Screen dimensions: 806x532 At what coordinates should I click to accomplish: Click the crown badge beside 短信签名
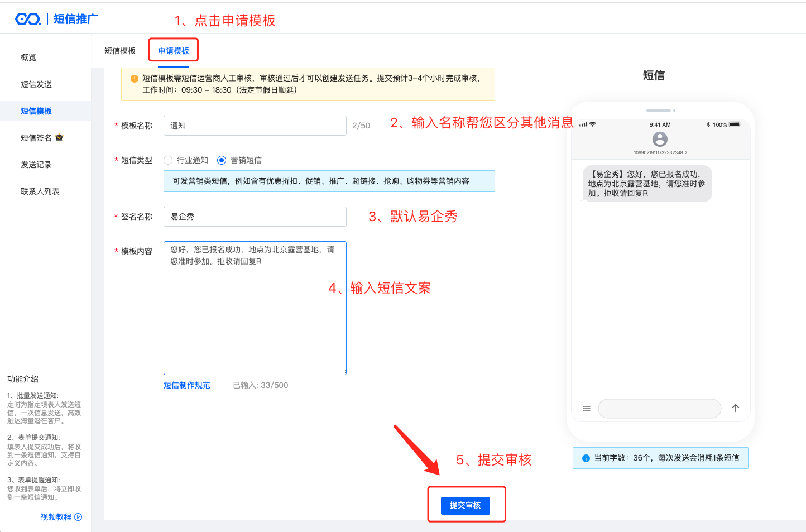coord(59,137)
